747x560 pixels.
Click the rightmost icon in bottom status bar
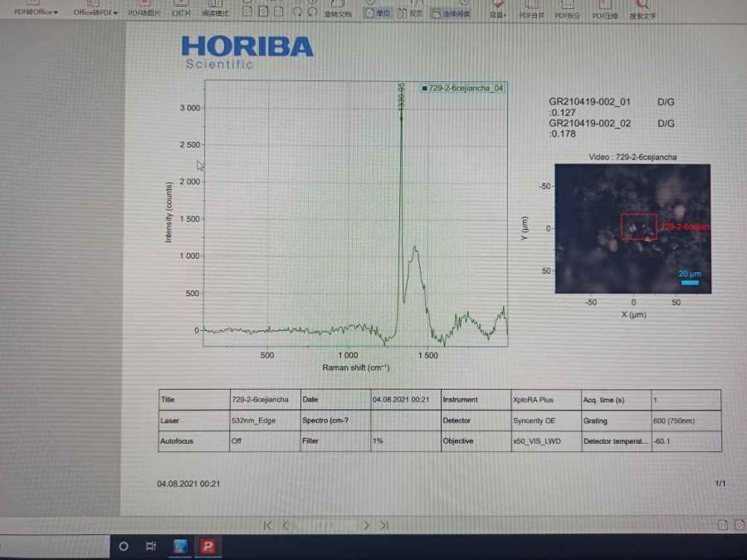tap(740, 525)
